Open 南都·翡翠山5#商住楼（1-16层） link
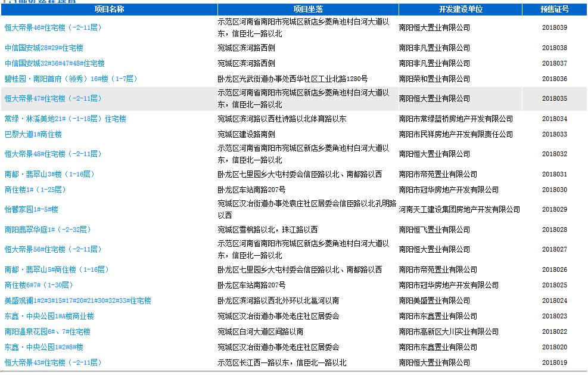This screenshot has height=375, width=588. point(57,269)
